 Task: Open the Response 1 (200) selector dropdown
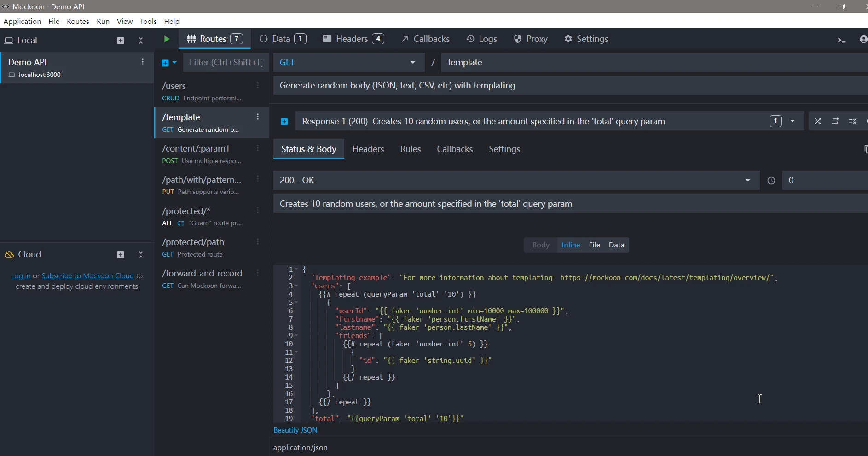793,122
